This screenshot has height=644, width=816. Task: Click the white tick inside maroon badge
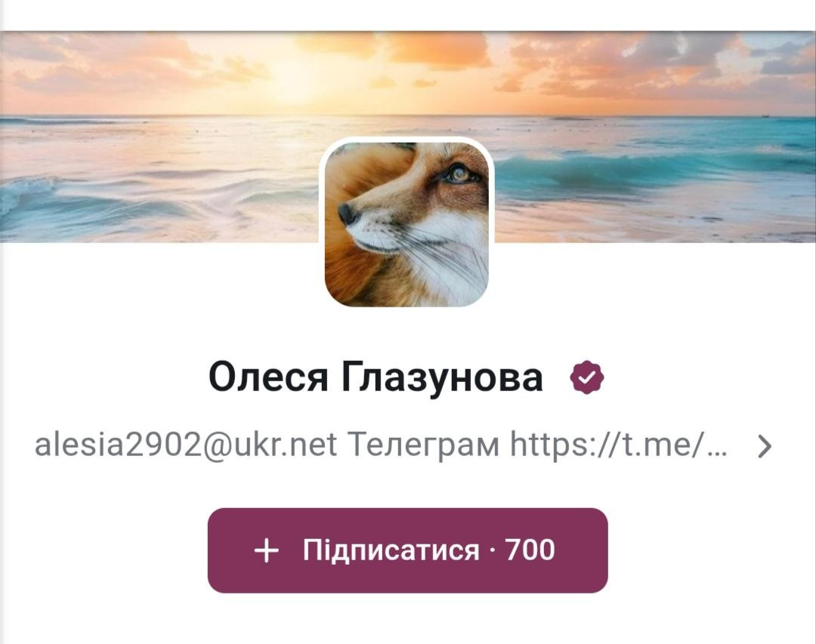[x=587, y=377]
